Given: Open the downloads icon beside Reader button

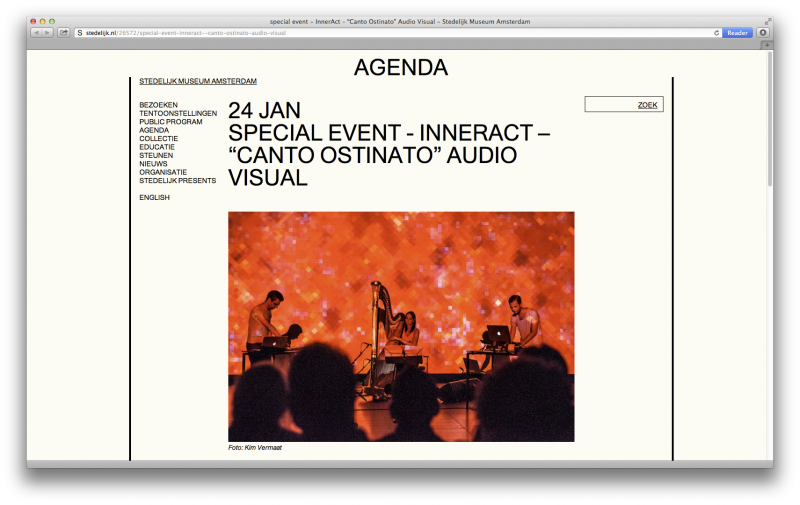Looking at the screenshot, I should tap(763, 33).
